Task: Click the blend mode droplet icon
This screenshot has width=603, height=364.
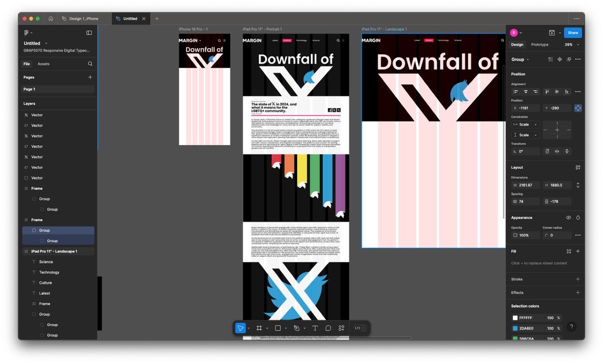Action: [x=578, y=218]
